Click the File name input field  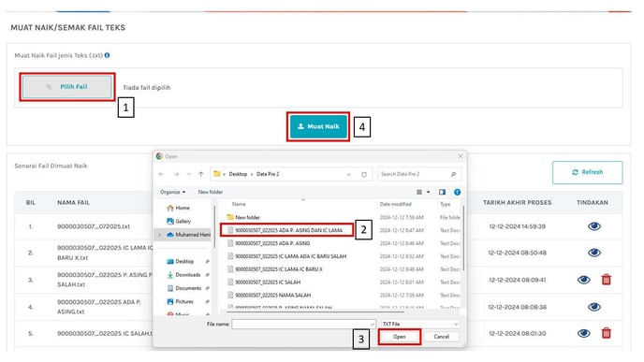[x=300, y=324]
